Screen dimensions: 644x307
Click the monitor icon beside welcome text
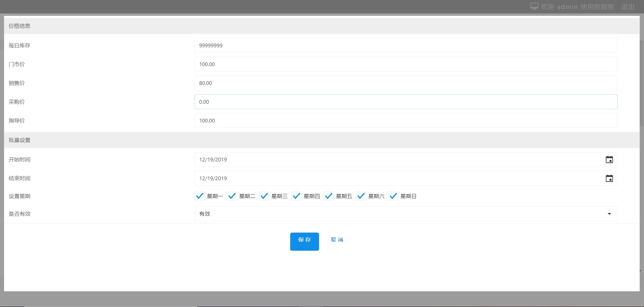[x=534, y=6]
